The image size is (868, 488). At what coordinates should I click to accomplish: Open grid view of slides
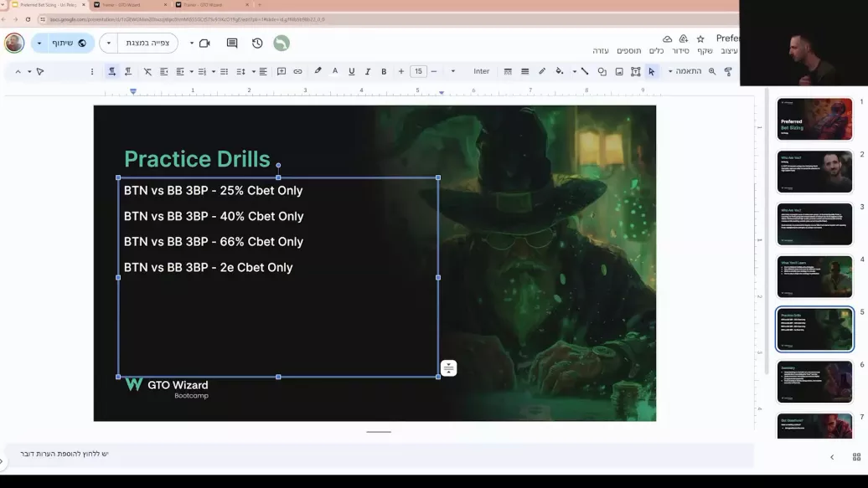coord(856,457)
